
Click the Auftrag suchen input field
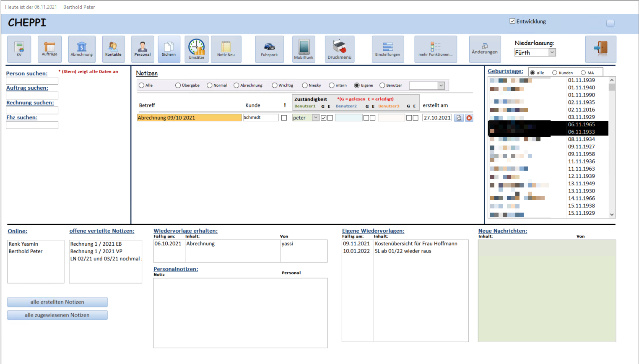(x=32, y=95)
